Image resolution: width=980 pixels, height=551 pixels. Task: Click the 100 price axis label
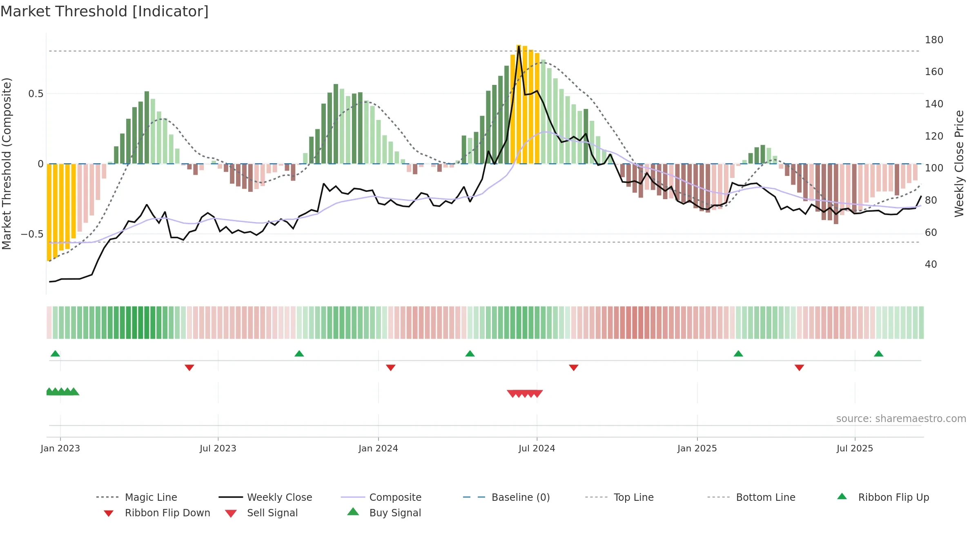[934, 168]
